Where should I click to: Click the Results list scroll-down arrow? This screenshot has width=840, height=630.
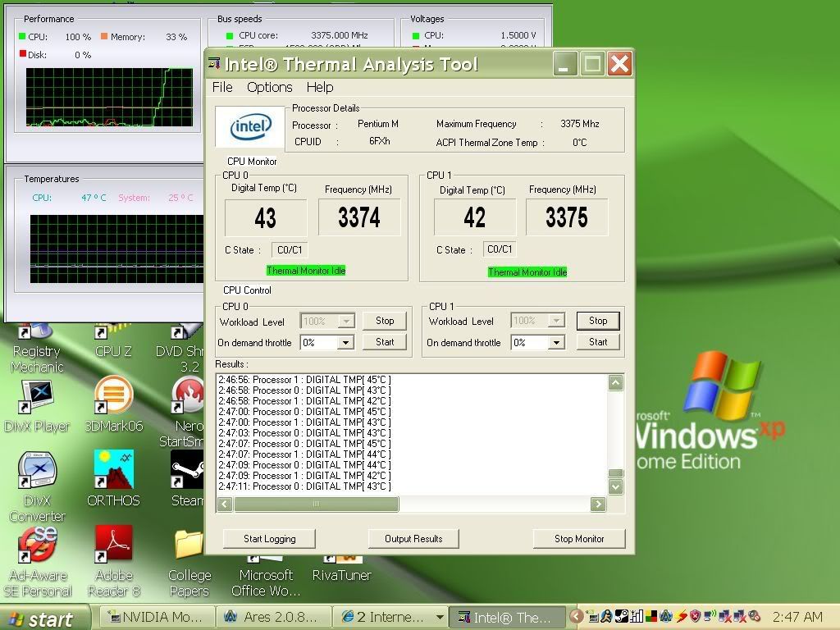coord(615,487)
